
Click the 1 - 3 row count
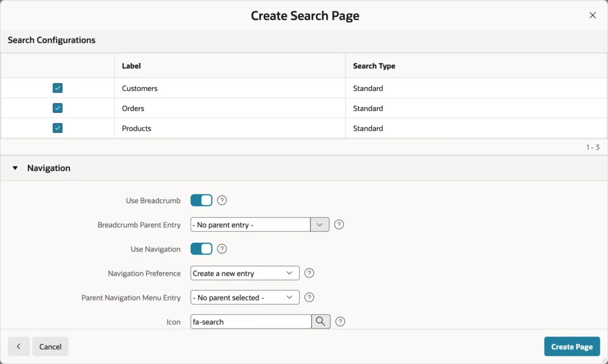[593, 147]
